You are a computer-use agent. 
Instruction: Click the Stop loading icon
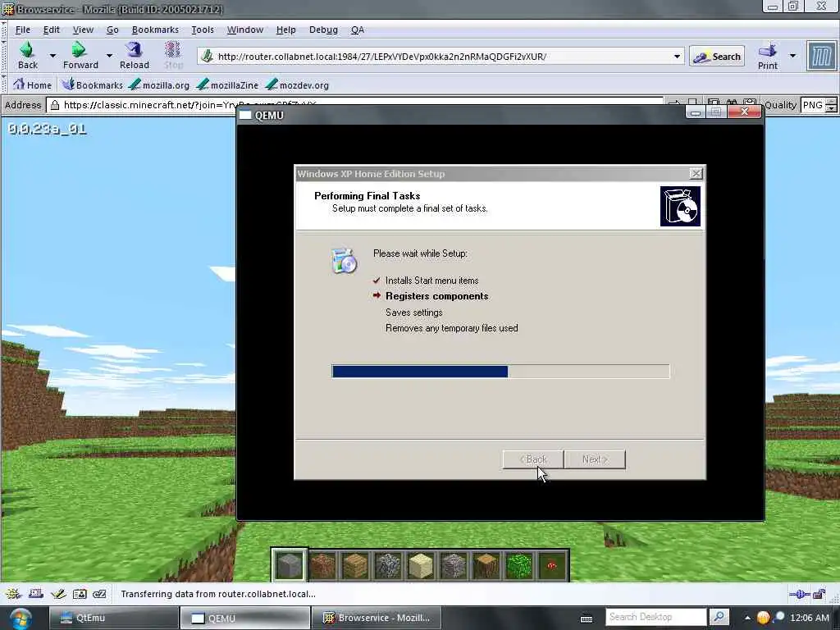point(172,50)
